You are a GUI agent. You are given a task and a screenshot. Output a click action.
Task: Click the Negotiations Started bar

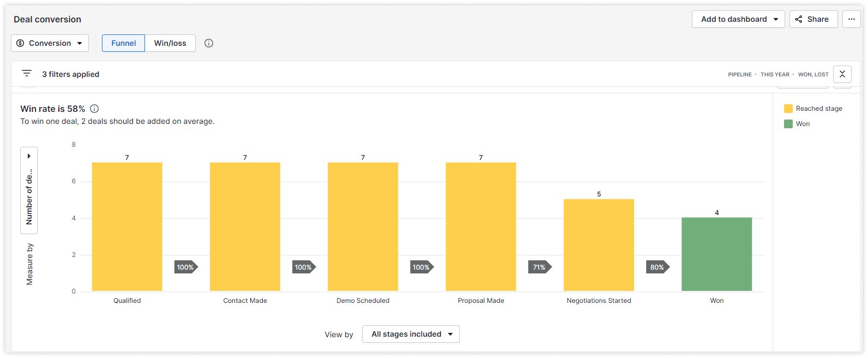tap(599, 245)
